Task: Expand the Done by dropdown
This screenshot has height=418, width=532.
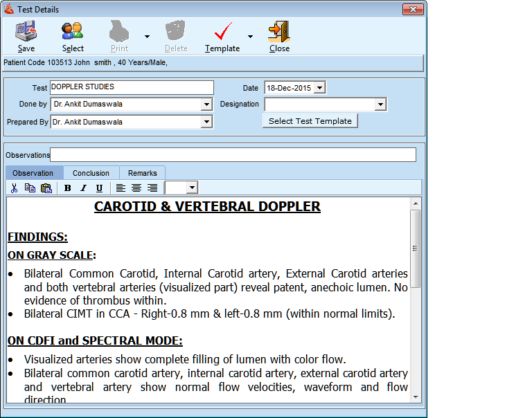Action: coord(206,104)
